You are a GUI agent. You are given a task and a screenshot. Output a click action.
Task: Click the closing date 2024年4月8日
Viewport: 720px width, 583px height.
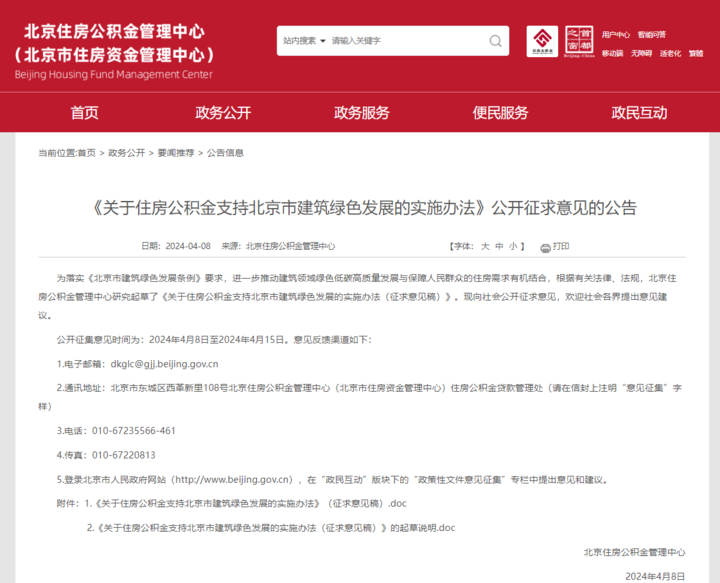coord(655,577)
